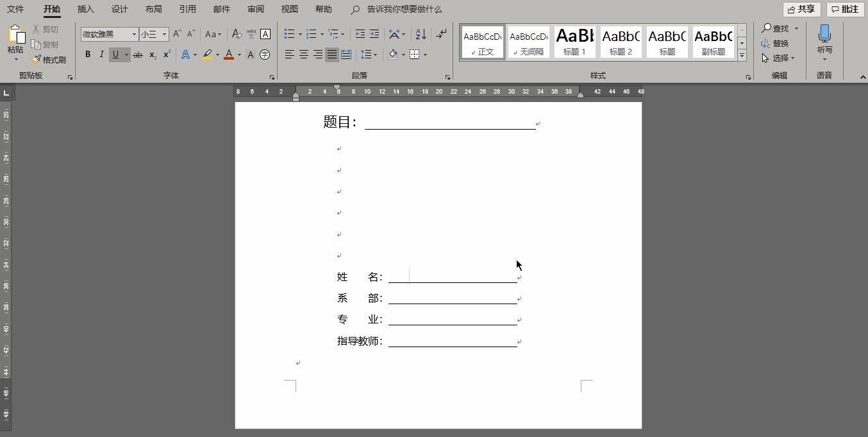Viewport: 868px width, 437px height.
Task: Apply the red font color swatch
Action: pyautogui.click(x=229, y=55)
